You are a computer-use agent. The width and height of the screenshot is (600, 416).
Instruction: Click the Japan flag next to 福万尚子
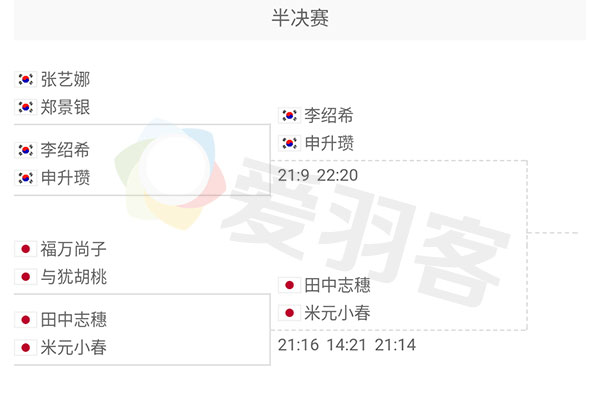[x=26, y=248]
